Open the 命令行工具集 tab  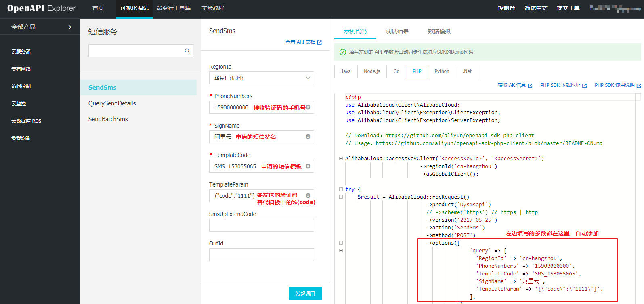click(x=174, y=8)
